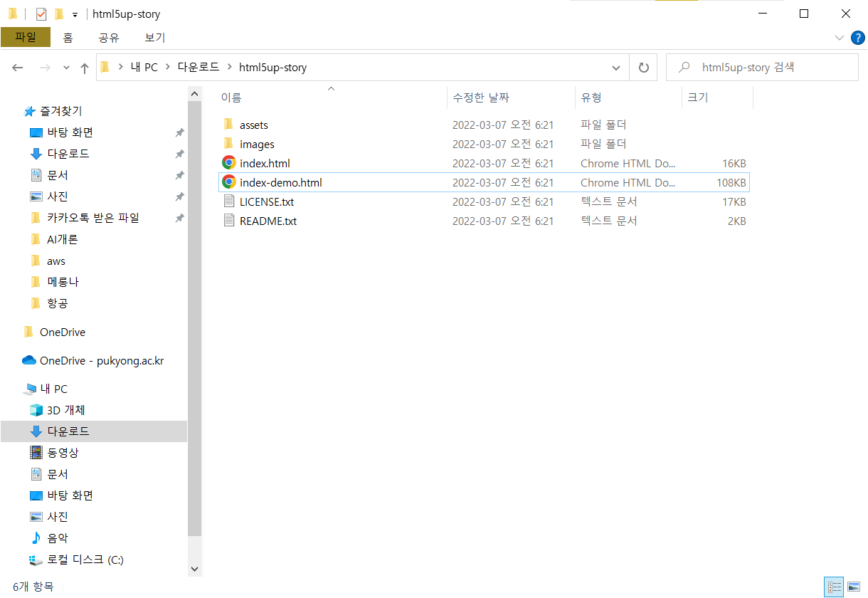Open the Customize Quick Access Toolbar dropdown

[x=75, y=14]
